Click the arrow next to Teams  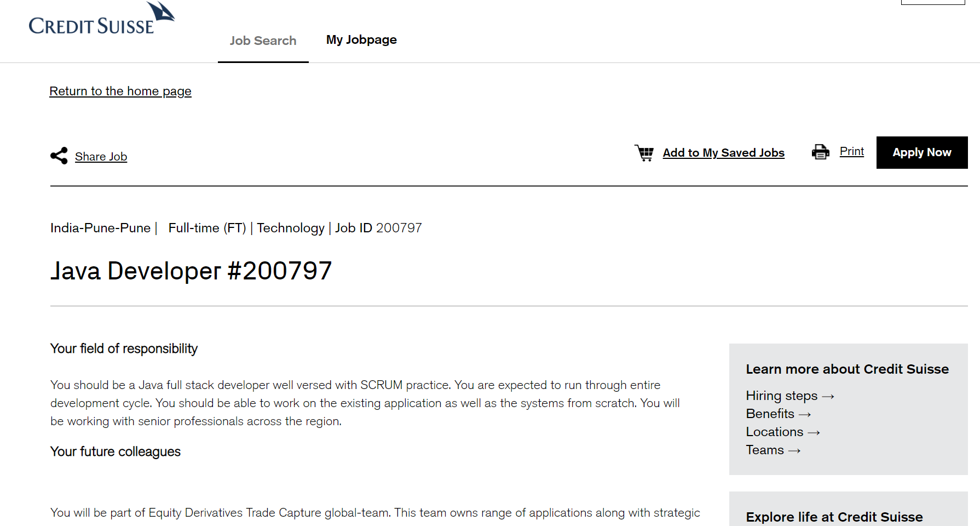pyautogui.click(x=794, y=450)
